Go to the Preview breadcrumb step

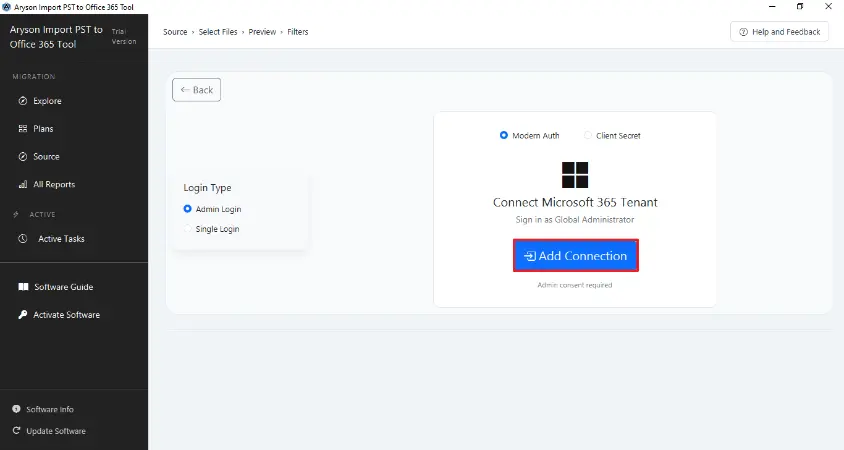coord(262,32)
